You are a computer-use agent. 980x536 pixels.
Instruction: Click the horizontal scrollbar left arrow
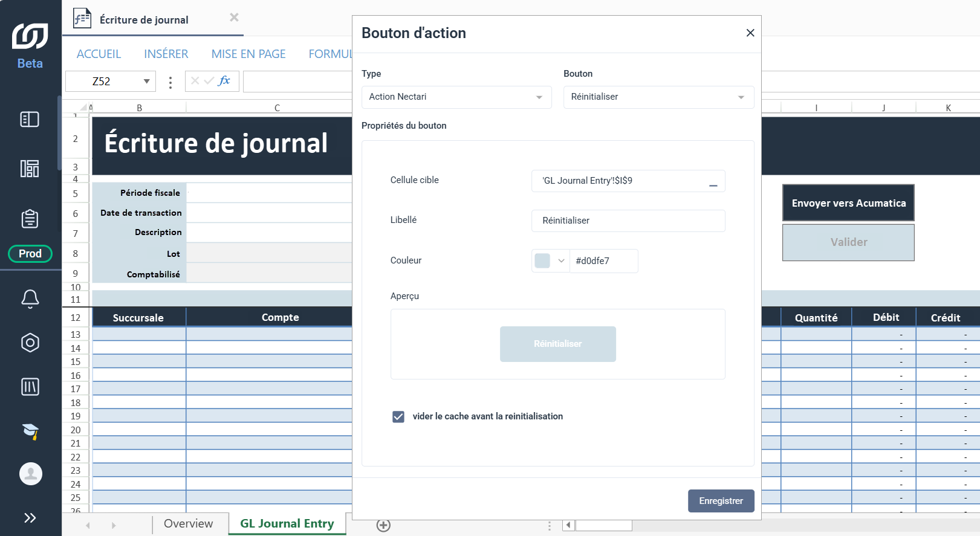pyautogui.click(x=568, y=525)
